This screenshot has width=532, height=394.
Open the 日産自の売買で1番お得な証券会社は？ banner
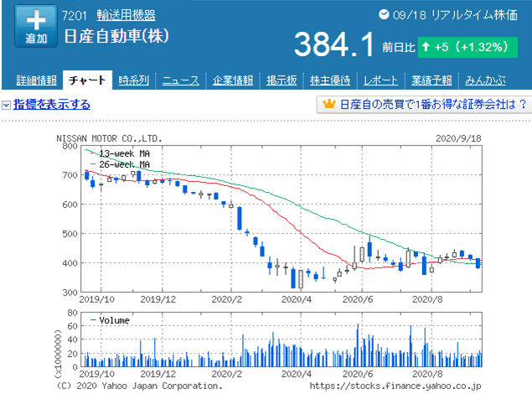(424, 104)
